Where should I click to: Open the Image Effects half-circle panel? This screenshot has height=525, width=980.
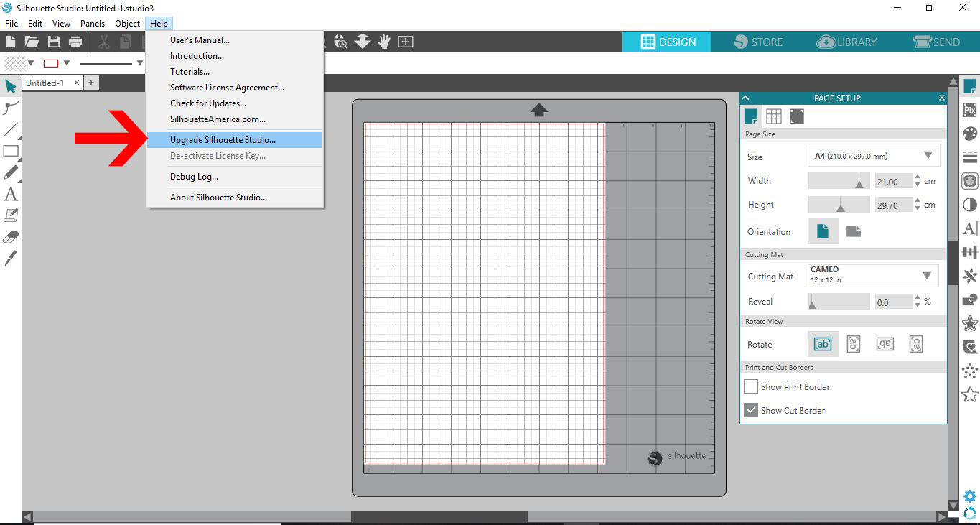(970, 205)
